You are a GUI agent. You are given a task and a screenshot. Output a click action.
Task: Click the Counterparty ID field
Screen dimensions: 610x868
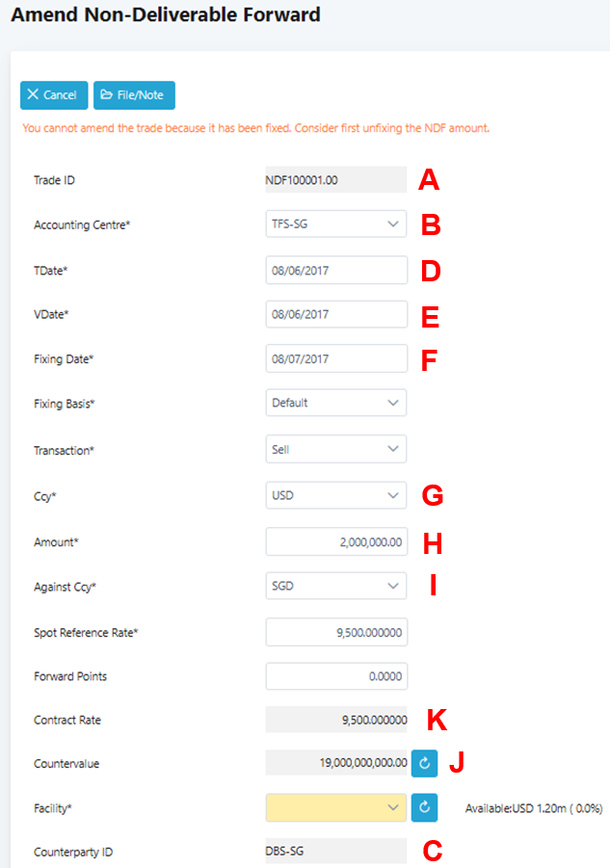(x=335, y=852)
